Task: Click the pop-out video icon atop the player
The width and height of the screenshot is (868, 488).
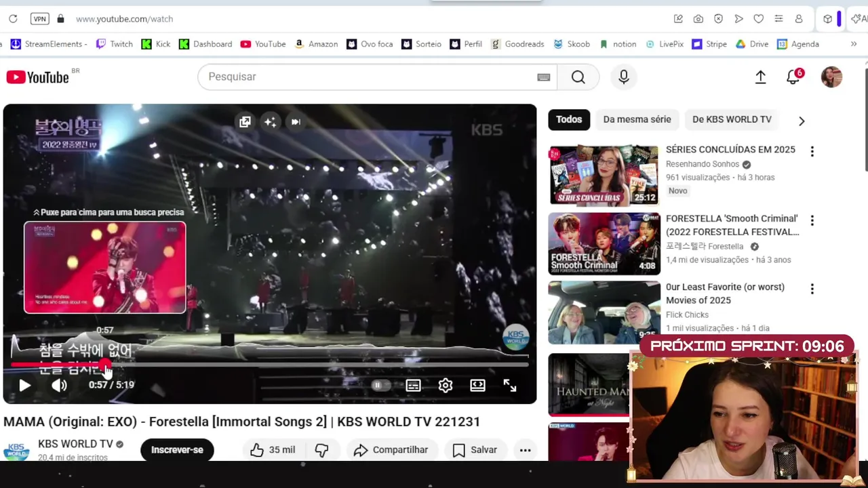Action: 245,122
